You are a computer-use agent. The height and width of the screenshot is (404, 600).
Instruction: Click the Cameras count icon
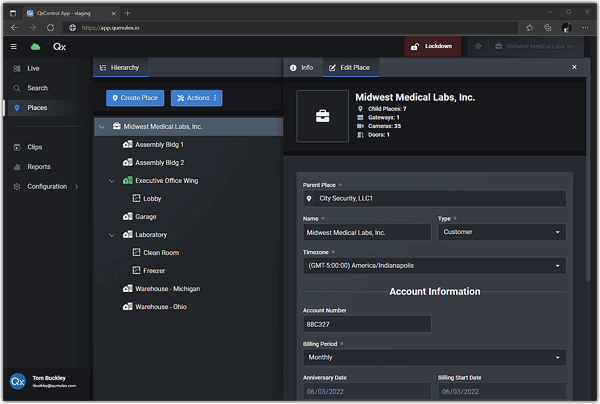point(360,126)
